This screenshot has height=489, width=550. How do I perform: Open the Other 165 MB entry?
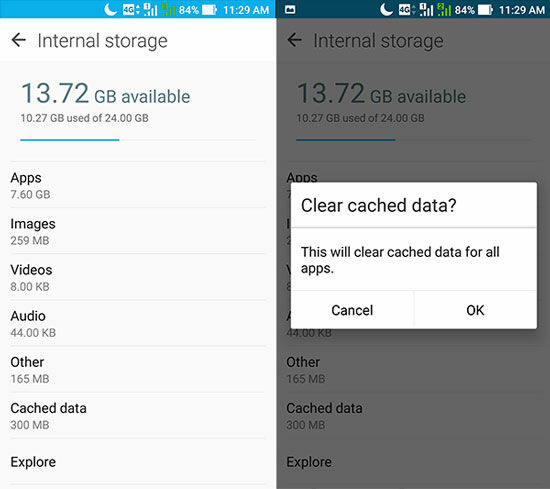click(x=138, y=369)
